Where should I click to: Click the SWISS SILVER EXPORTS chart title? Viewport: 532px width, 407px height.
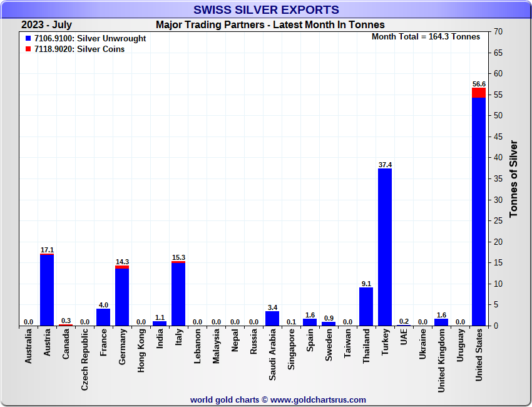point(266,10)
